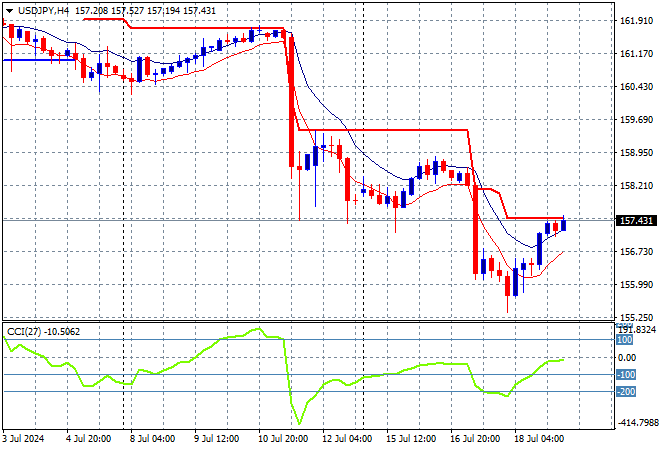
Task: Select the 4 Jul 20:00 time axis label
Action: (88, 439)
